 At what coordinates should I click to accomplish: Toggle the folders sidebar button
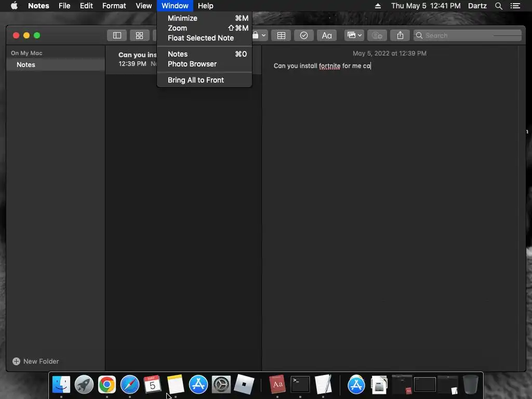[x=117, y=35]
